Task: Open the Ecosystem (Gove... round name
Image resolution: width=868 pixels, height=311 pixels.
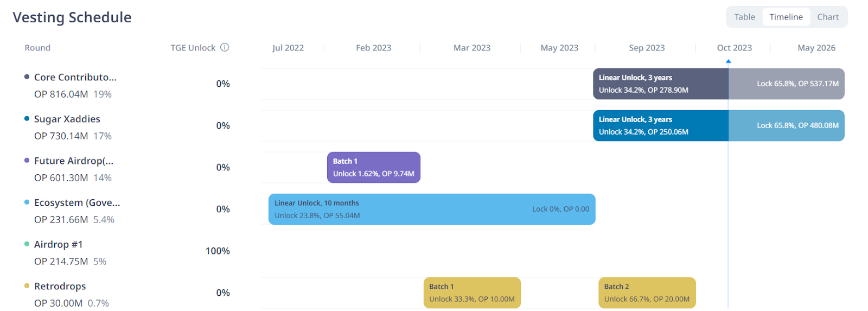Action: pos(77,202)
